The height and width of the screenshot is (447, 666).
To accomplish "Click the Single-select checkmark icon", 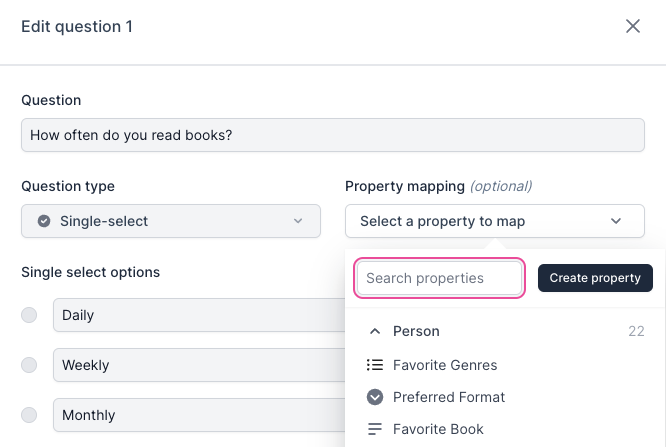I will point(44,221).
